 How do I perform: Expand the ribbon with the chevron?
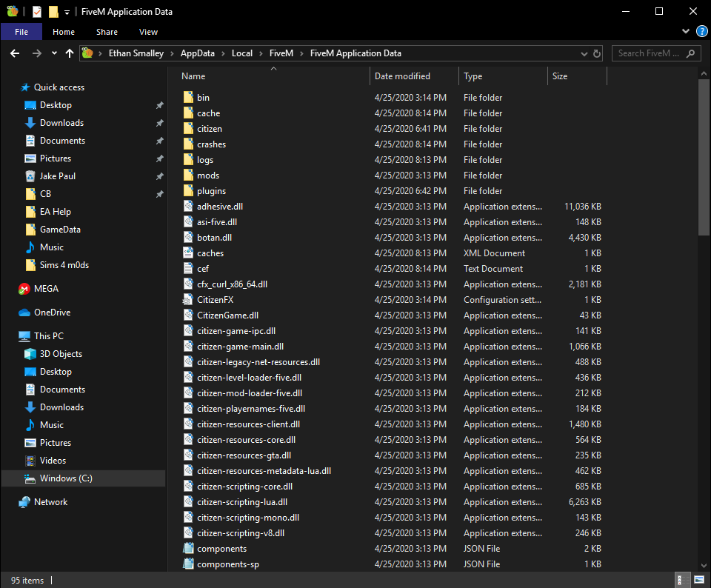686,31
